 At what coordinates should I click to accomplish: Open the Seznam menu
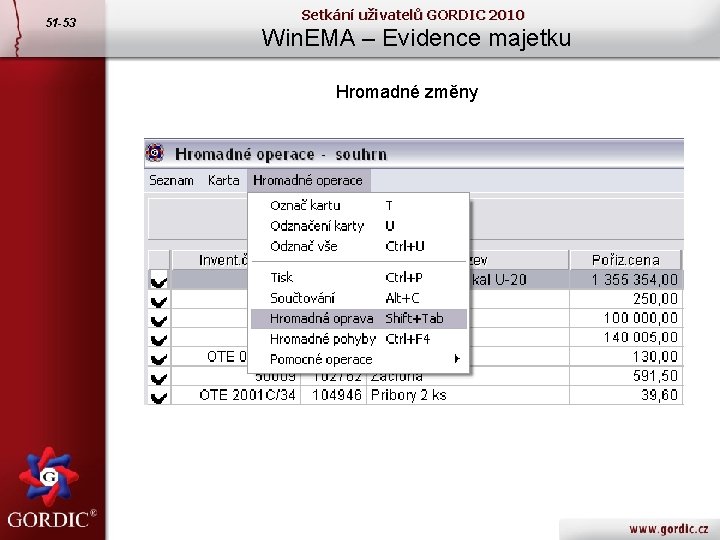coord(171,180)
